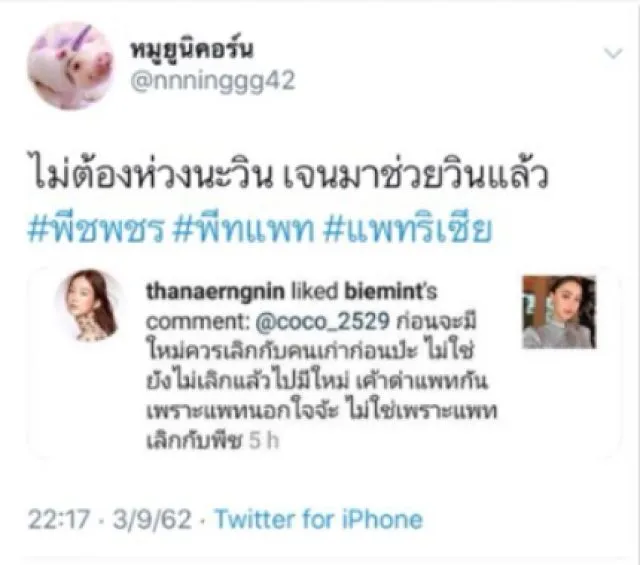Click the 22:17 tweet timestamp
640x565 pixels.
coord(59,519)
